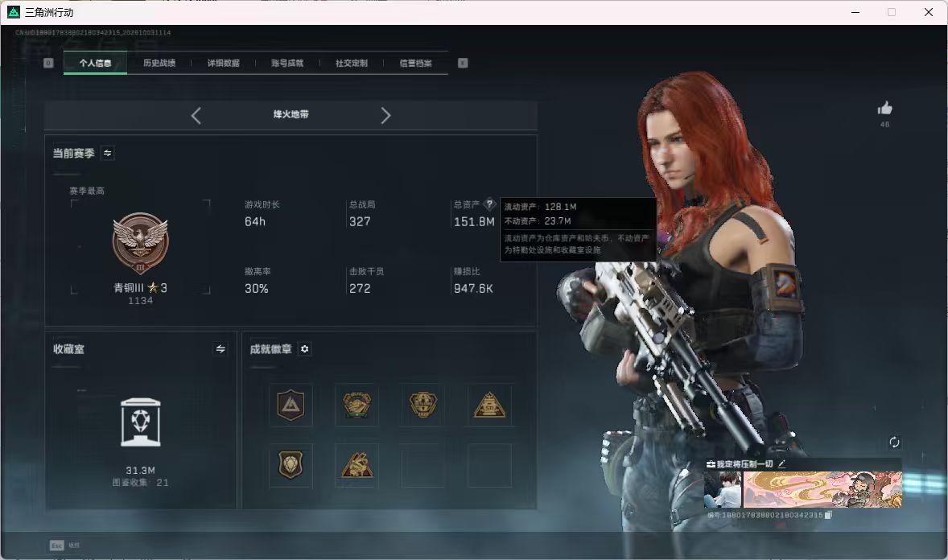Open the 信誉档案 tab
The width and height of the screenshot is (948, 560).
click(415, 63)
